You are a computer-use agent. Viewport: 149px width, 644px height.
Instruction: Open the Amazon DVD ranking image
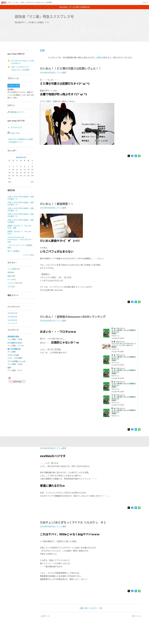tap(120, 371)
